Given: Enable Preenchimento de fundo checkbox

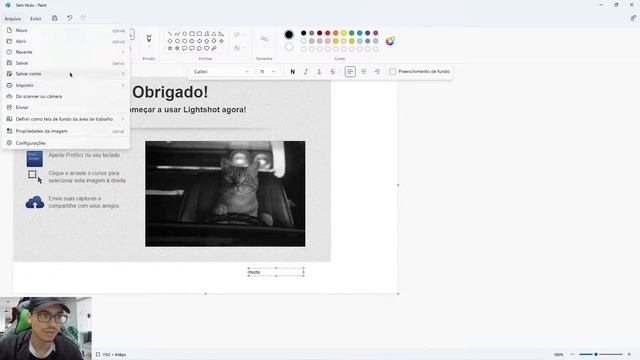Looking at the screenshot, I should 393,71.
